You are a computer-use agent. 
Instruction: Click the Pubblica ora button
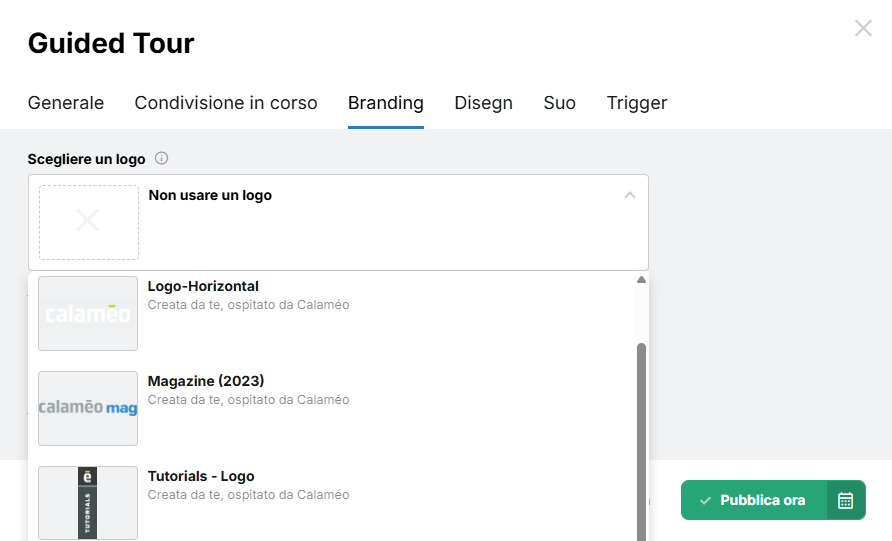753,500
